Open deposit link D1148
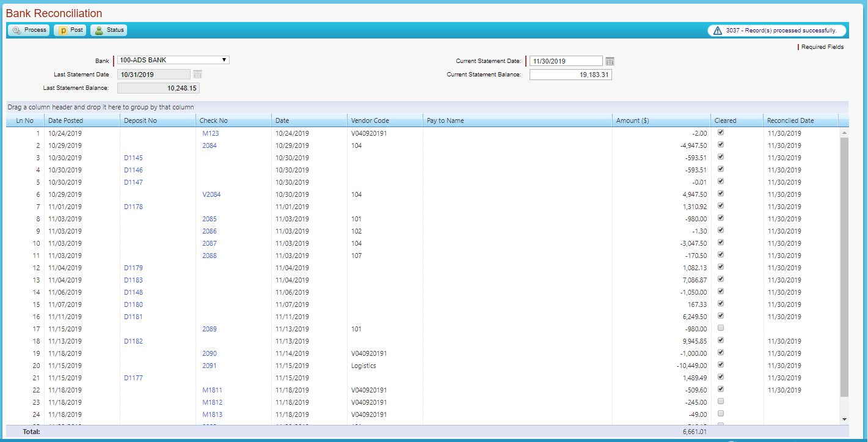The image size is (868, 442). [133, 292]
